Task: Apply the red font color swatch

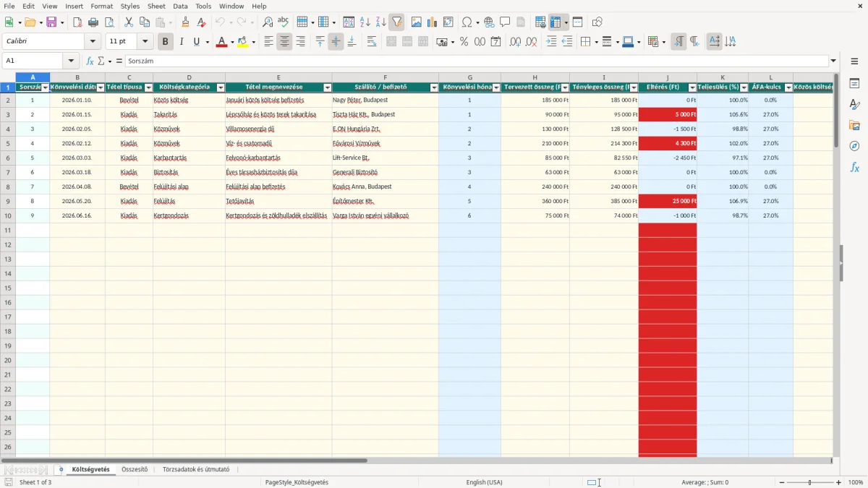Action: pyautogui.click(x=221, y=42)
